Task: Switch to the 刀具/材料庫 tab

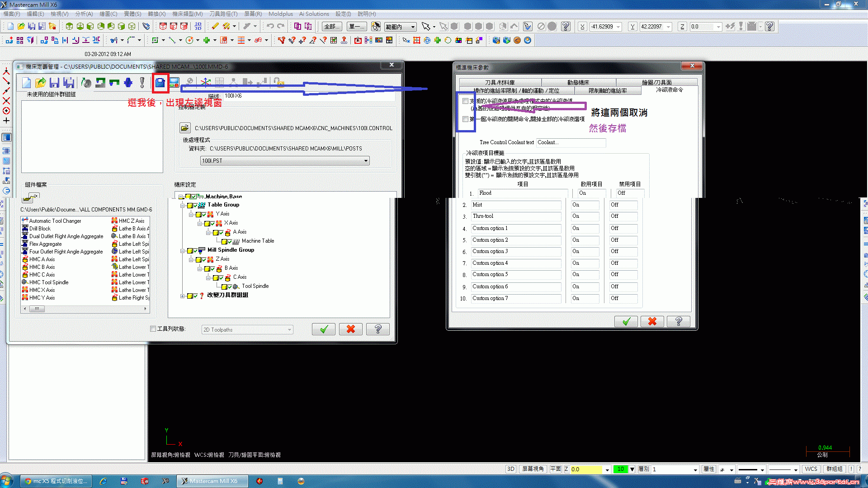Action: 500,82
